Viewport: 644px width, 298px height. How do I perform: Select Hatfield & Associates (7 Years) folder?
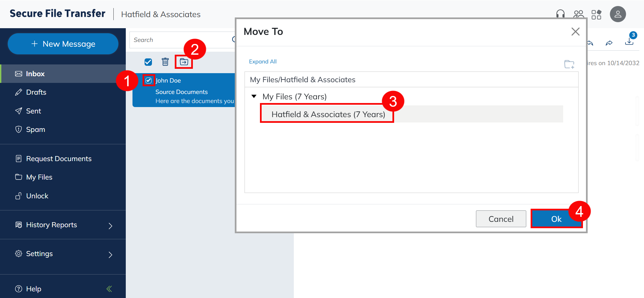(328, 114)
